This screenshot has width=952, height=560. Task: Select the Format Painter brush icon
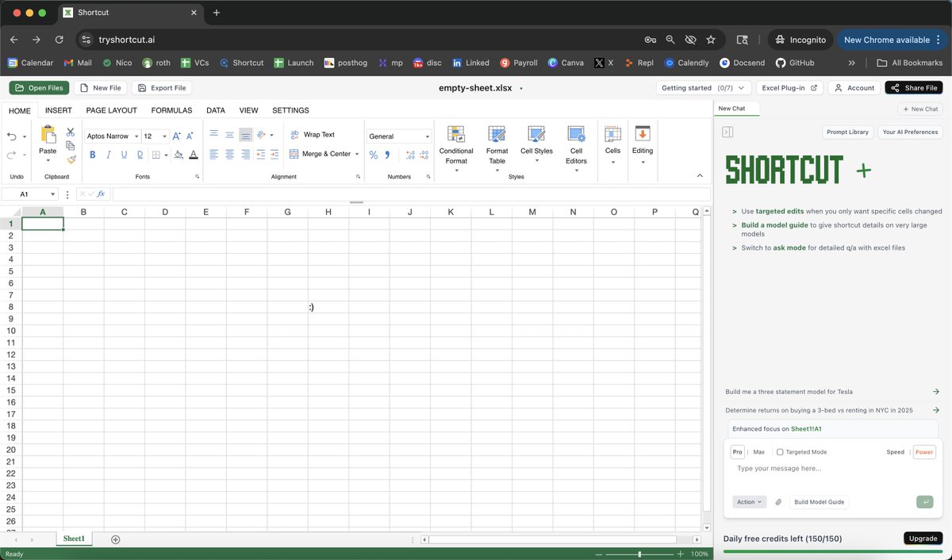pyautogui.click(x=71, y=159)
